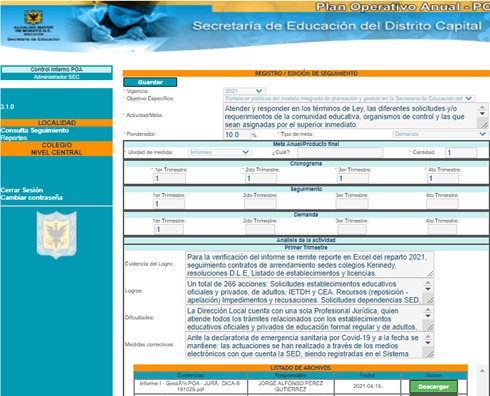The image size is (490, 396).
Task: Click Evidencia del Logro resize grip
Action: (x=430, y=274)
